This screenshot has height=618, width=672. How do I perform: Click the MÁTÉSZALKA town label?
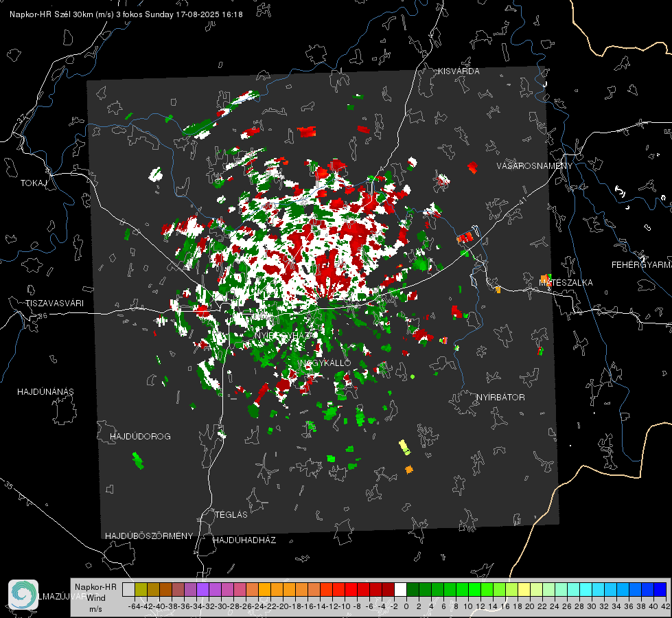point(566,283)
